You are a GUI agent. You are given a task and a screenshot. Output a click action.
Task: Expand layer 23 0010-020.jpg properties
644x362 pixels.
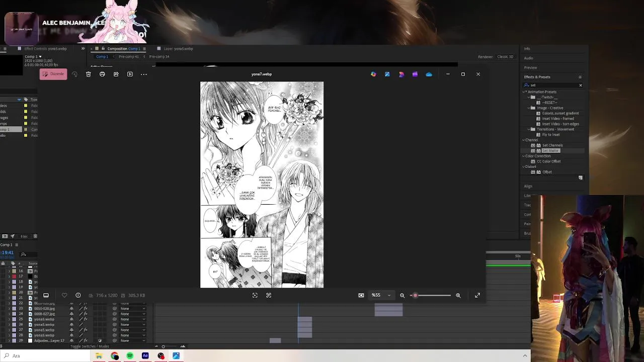click(9, 308)
